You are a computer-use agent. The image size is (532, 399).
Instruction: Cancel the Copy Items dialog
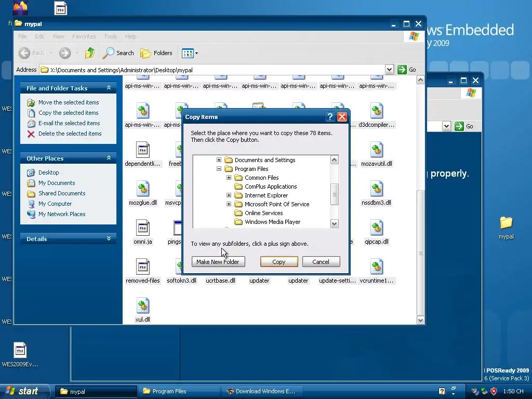tap(321, 262)
